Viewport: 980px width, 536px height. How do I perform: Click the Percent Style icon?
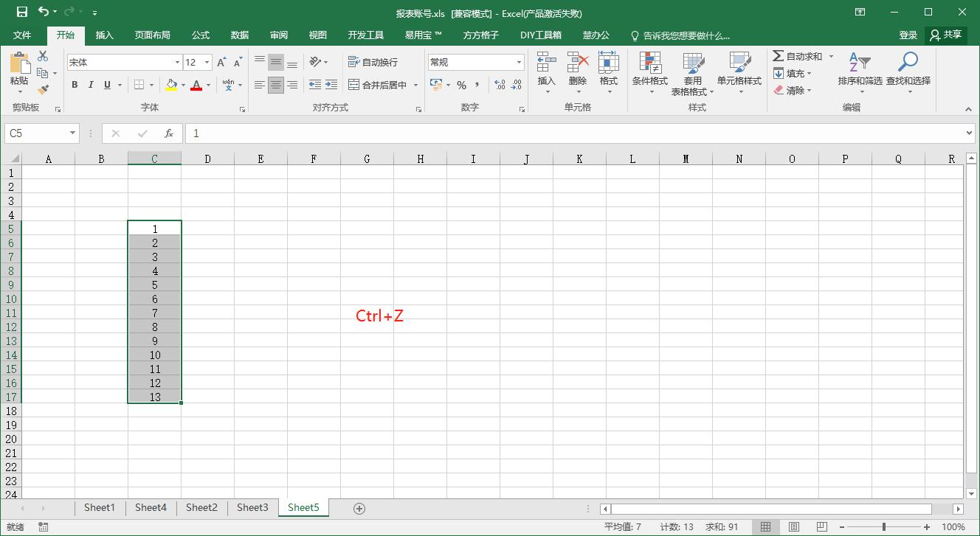(x=461, y=86)
